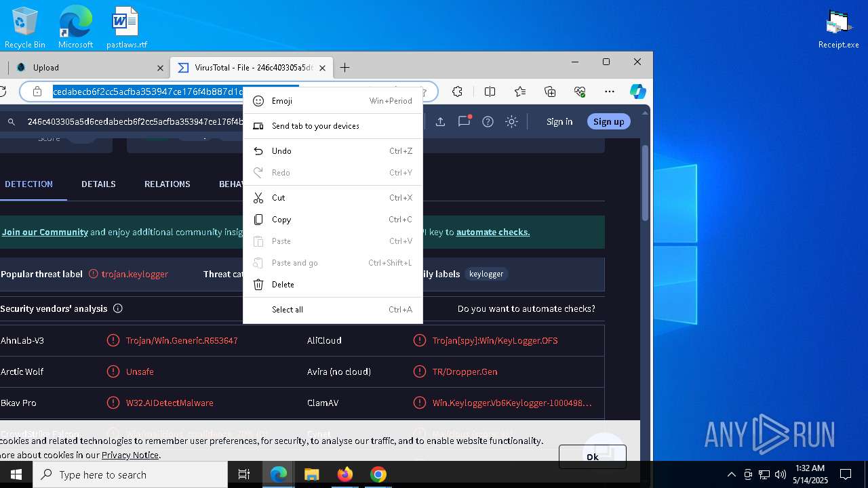Open Edge Settings and more menu
Image resolution: width=868 pixels, height=488 pixels.
610,91
